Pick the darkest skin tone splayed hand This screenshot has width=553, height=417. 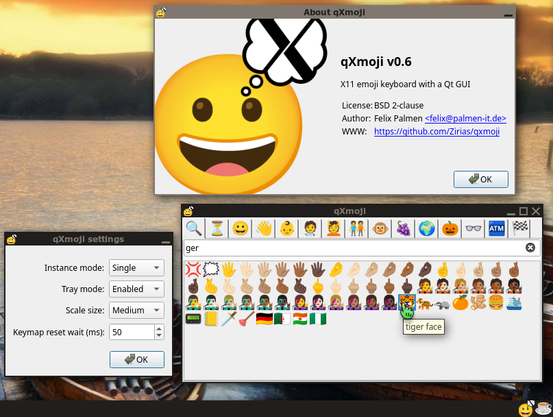(x=318, y=270)
